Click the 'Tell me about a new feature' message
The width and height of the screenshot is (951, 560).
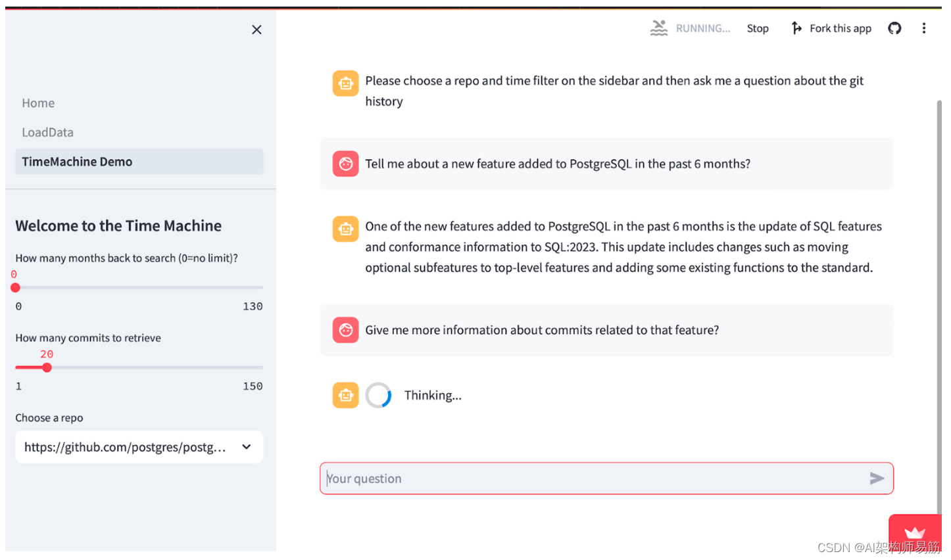pos(558,164)
